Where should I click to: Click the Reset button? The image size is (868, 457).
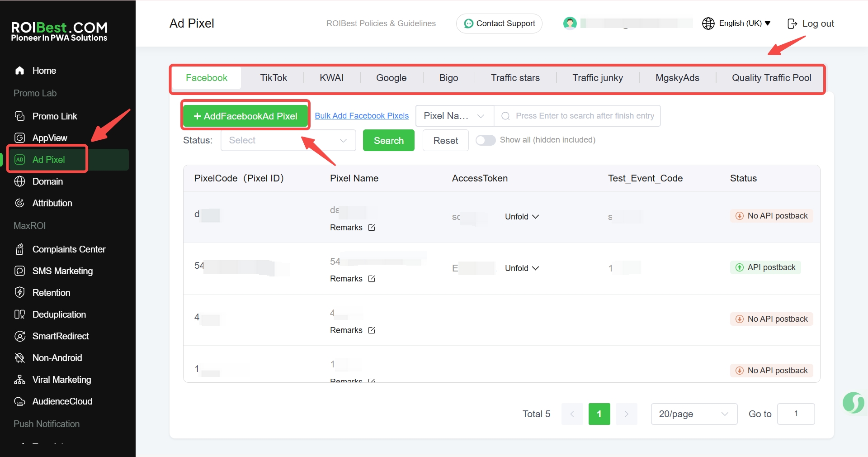coord(446,140)
